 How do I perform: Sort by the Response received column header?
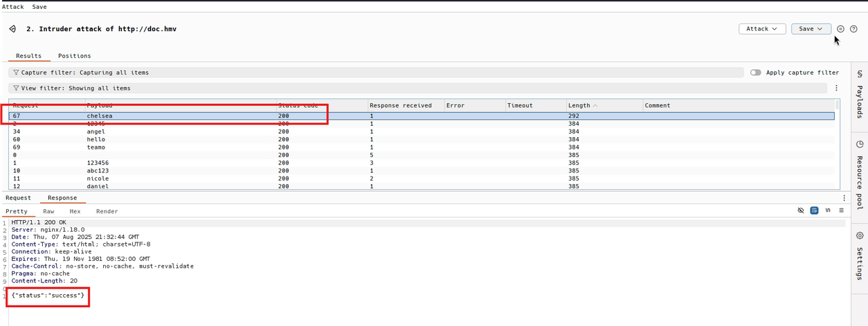[406, 105]
